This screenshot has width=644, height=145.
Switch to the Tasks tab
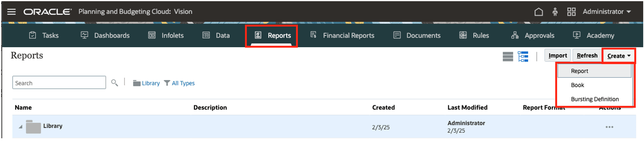tap(43, 35)
